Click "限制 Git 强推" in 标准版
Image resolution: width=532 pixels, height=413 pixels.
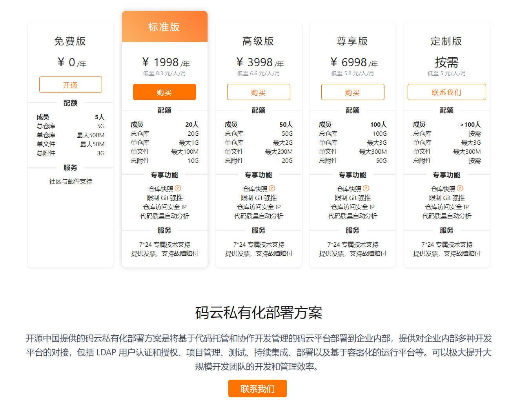point(165,198)
